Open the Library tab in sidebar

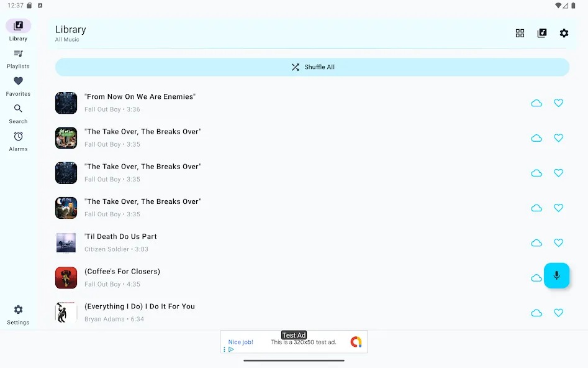[x=18, y=30]
